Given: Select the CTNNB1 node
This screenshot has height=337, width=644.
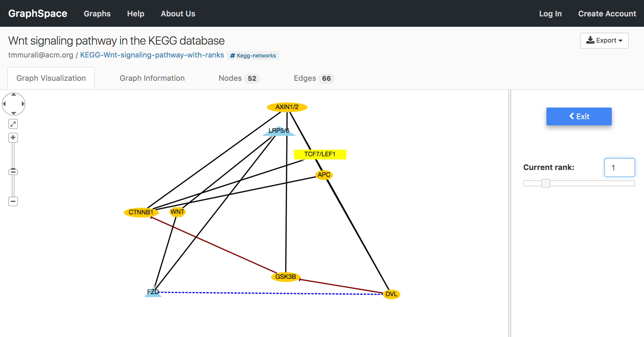Looking at the screenshot, I should point(141,212).
